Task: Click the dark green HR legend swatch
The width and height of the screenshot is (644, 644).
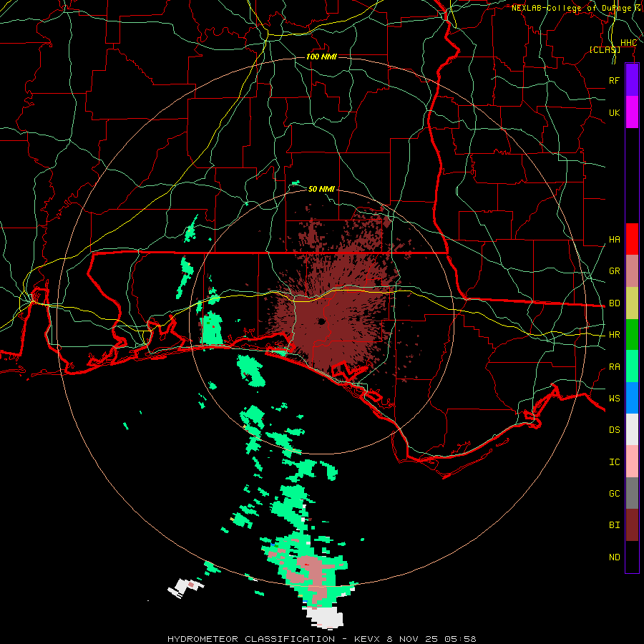Action: point(632,335)
